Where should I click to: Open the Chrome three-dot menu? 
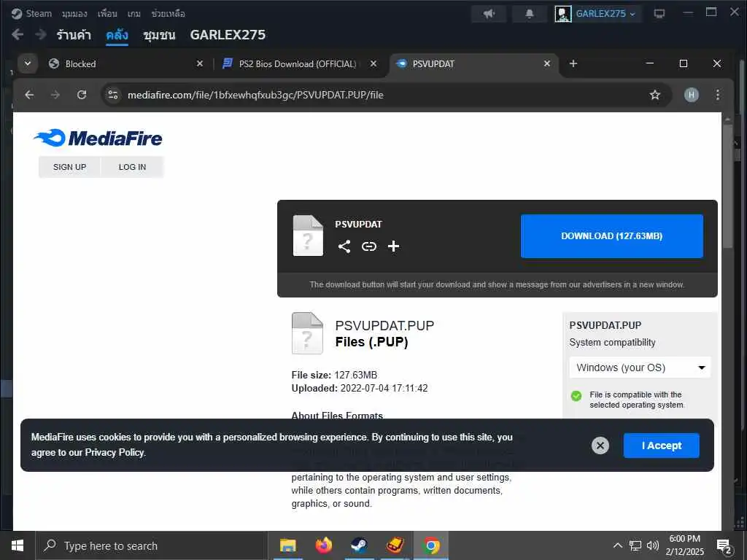[718, 95]
